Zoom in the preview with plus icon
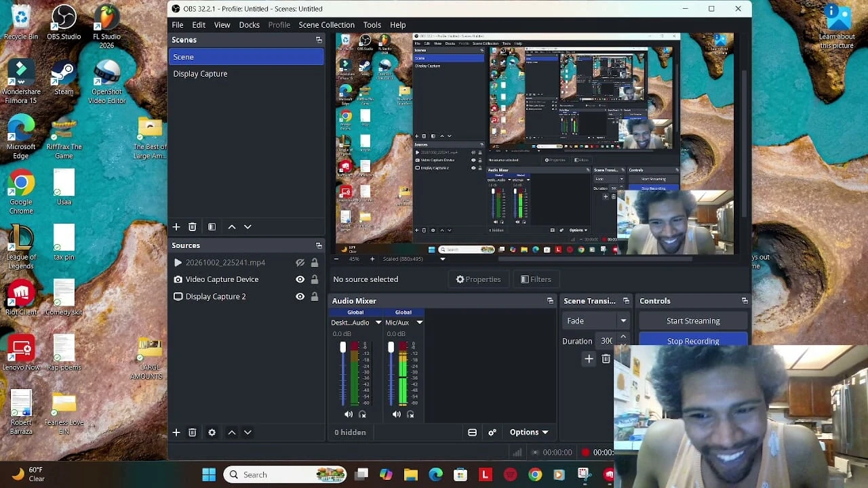 pos(372,259)
